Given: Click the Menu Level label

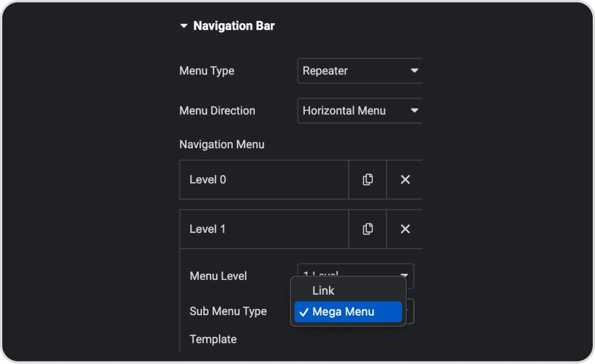Looking at the screenshot, I should pos(218,276).
